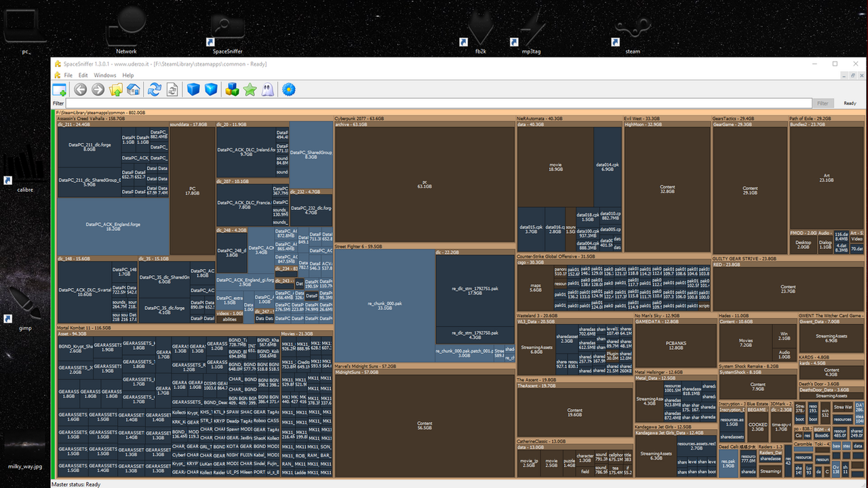Select the pc 63.1GB block
The image size is (868, 488).
click(425, 184)
